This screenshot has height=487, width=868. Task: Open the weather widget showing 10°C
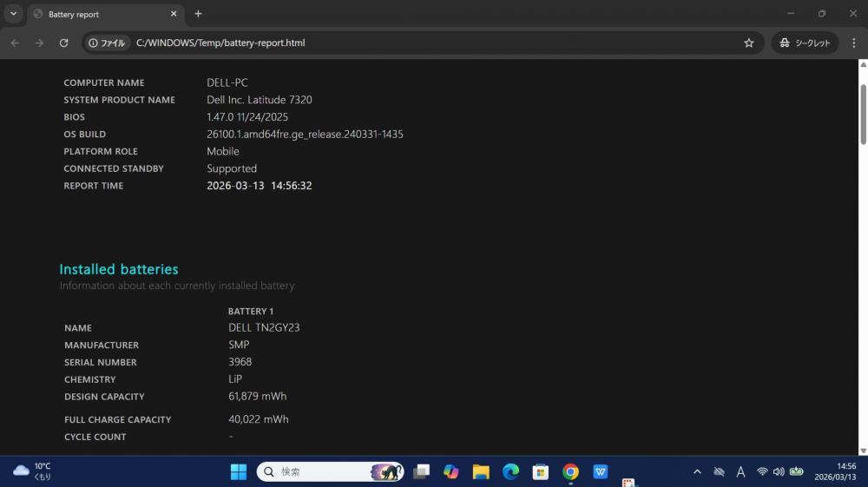32,471
